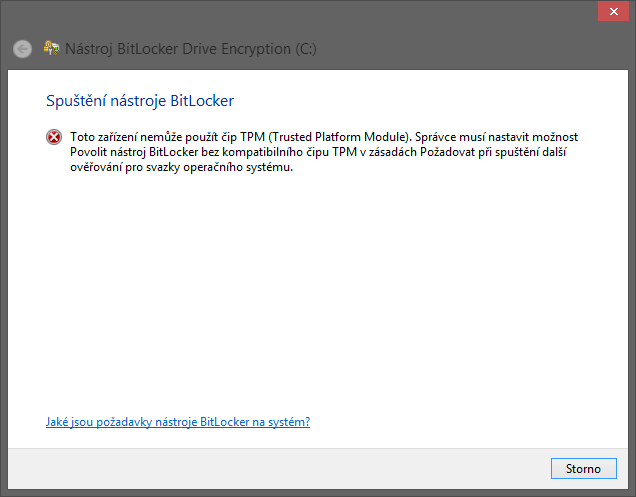Click the BitLocker keys icon in title
The height and width of the screenshot is (497, 636).
[52, 48]
